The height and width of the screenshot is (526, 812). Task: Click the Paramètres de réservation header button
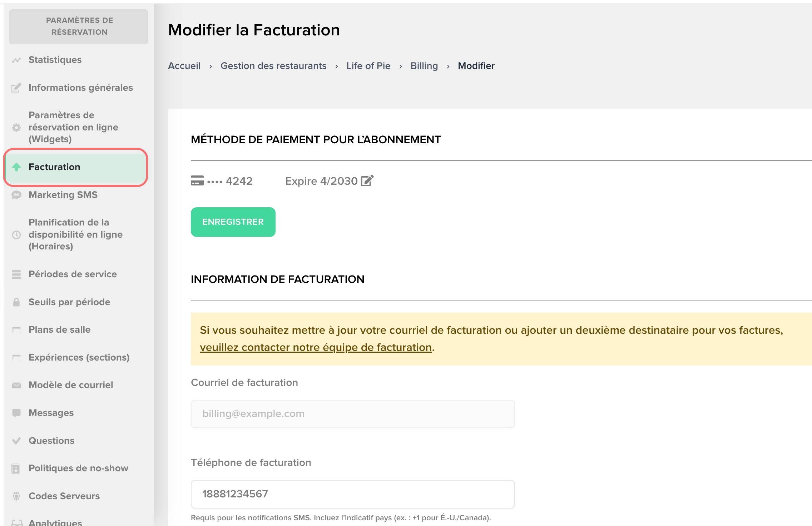79,26
